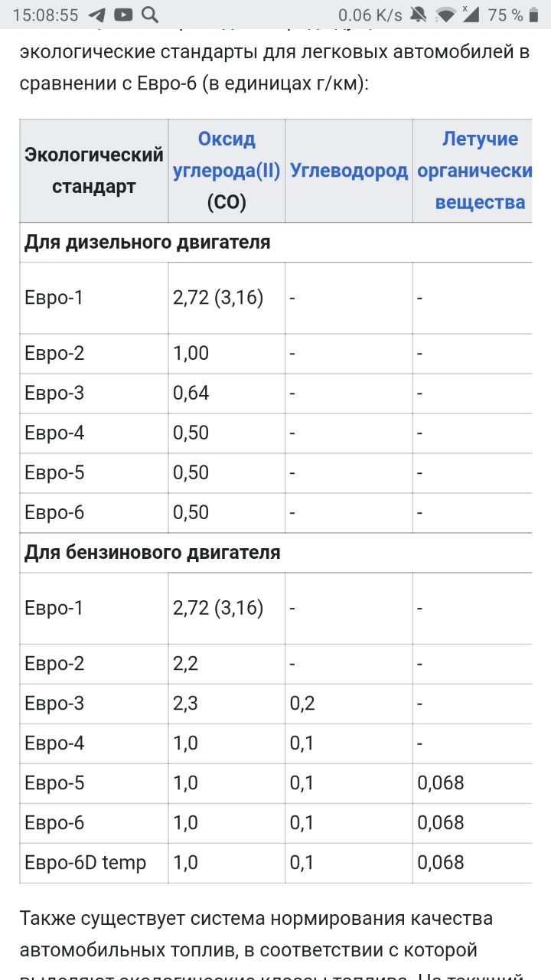Tap the Для бензинового двигателя section row

pos(152,553)
